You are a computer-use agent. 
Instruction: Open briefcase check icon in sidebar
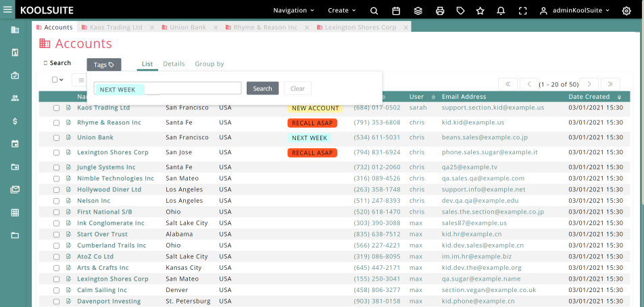[x=15, y=75]
